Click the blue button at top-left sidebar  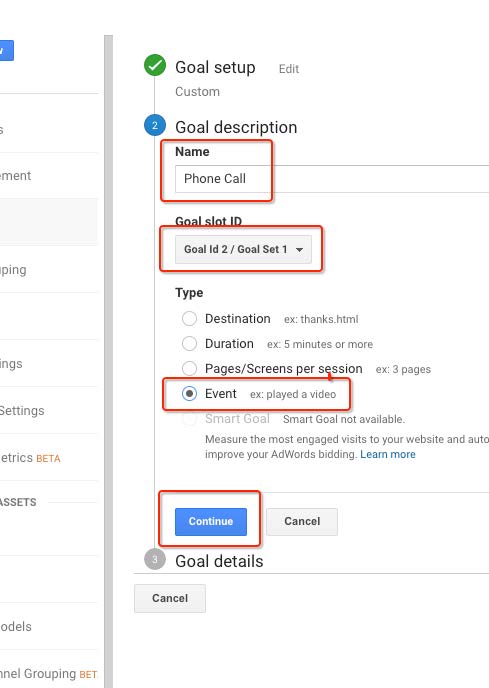[x=6, y=50]
